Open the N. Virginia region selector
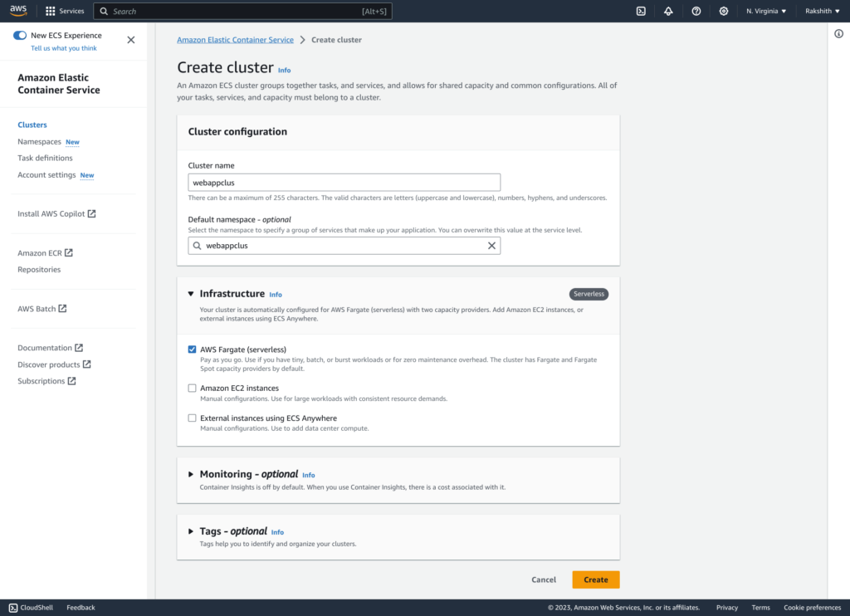This screenshot has width=850, height=616. point(766,11)
